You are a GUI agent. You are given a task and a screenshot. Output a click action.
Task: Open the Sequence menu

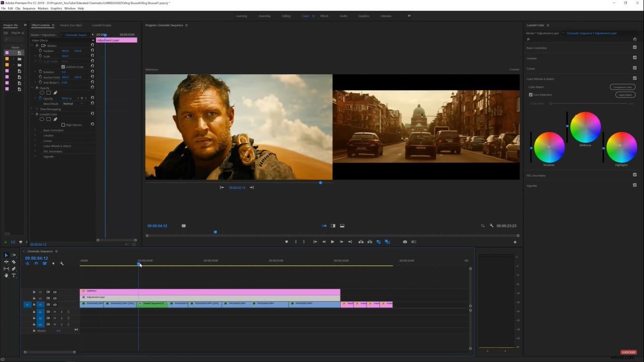(x=29, y=8)
